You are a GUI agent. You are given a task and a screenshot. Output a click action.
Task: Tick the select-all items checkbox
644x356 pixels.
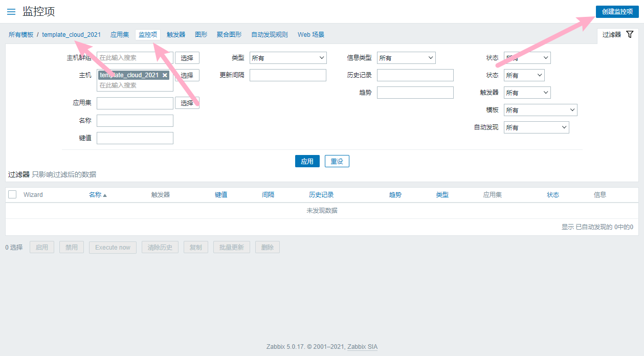point(13,194)
